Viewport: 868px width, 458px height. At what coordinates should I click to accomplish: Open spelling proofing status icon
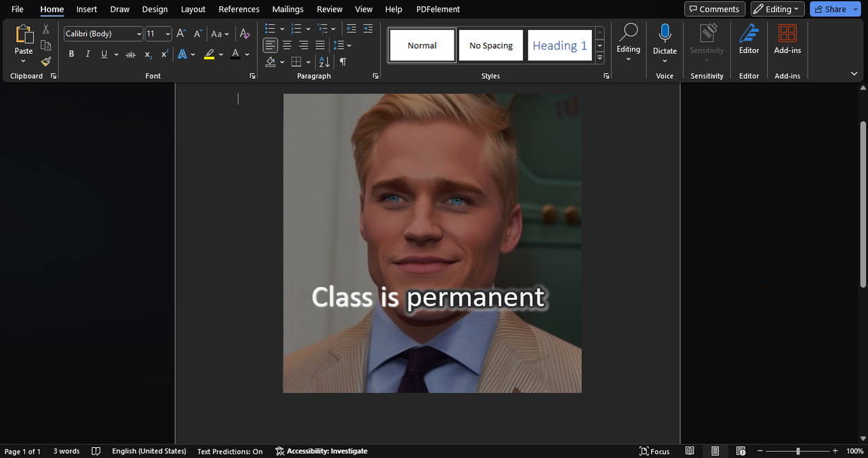96,451
